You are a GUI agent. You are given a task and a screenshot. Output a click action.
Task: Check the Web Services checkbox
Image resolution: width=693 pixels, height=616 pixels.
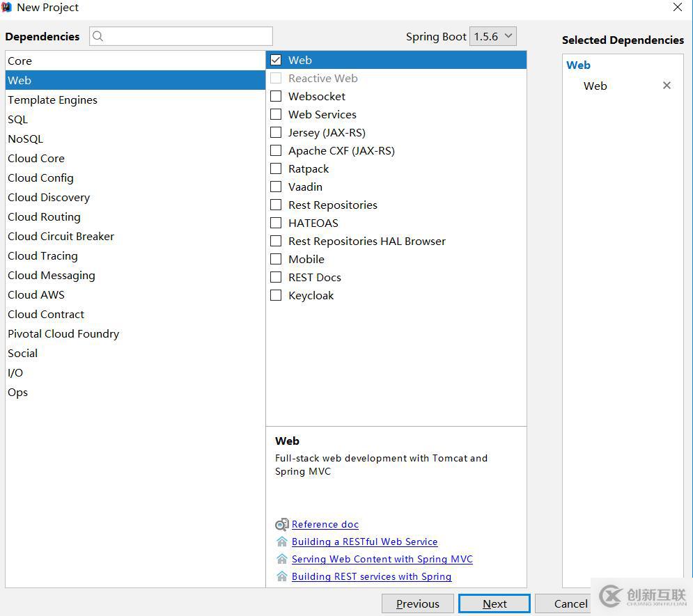coord(276,114)
